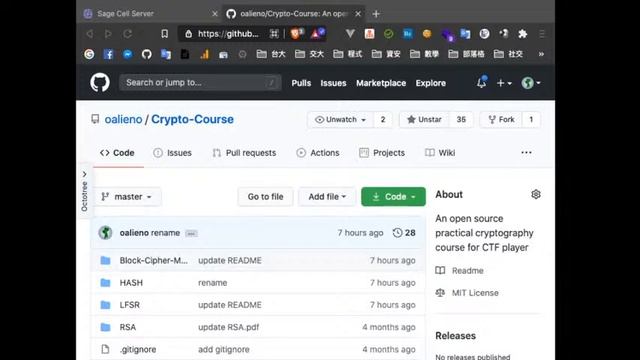Open the 數學 bookmarks folder
The height and width of the screenshot is (360, 640).
[x=424, y=54]
